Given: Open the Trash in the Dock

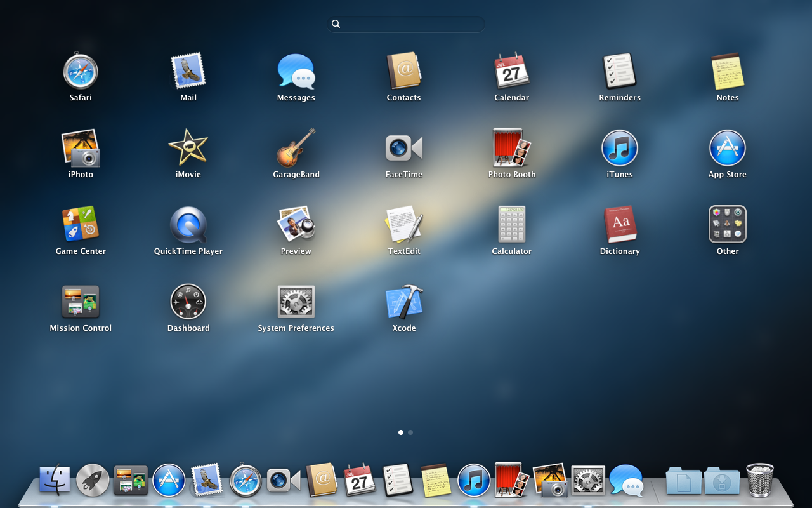Looking at the screenshot, I should click(760, 480).
